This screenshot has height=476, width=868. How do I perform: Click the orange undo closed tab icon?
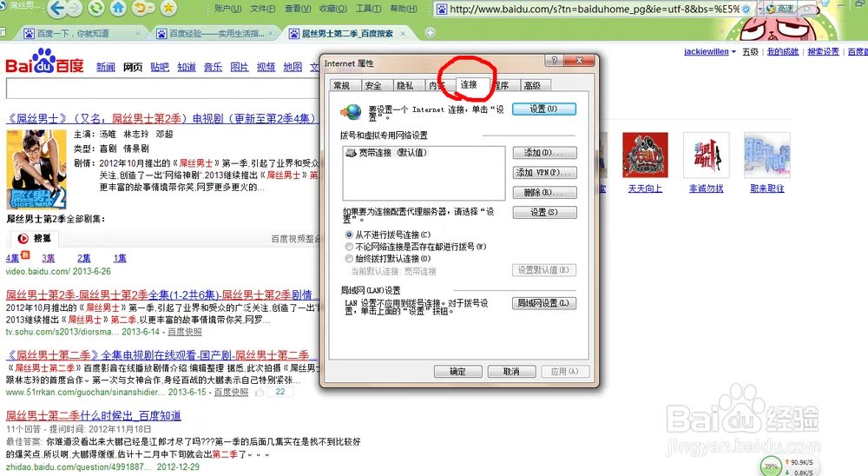[141, 9]
